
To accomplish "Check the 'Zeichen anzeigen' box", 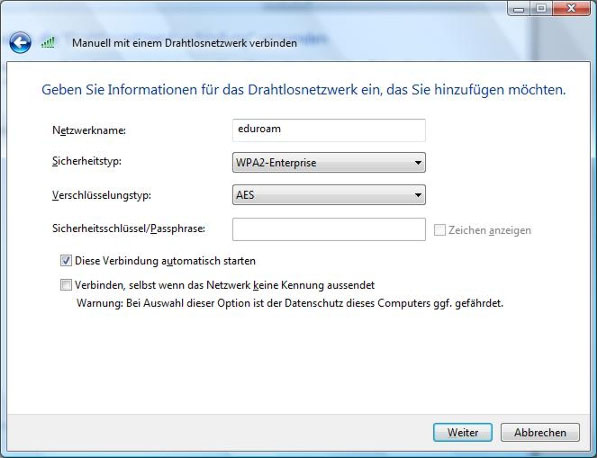I will pyautogui.click(x=440, y=230).
